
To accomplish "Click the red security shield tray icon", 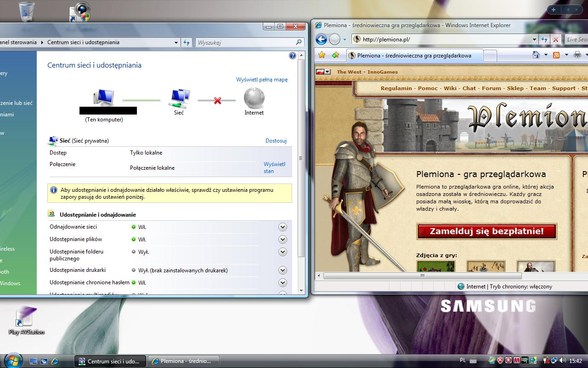I will (500, 361).
